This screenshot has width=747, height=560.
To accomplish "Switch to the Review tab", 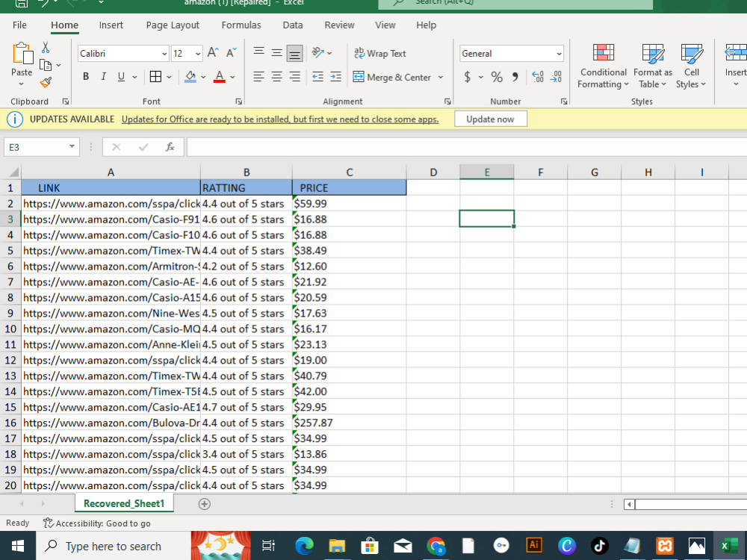I will pyautogui.click(x=339, y=25).
